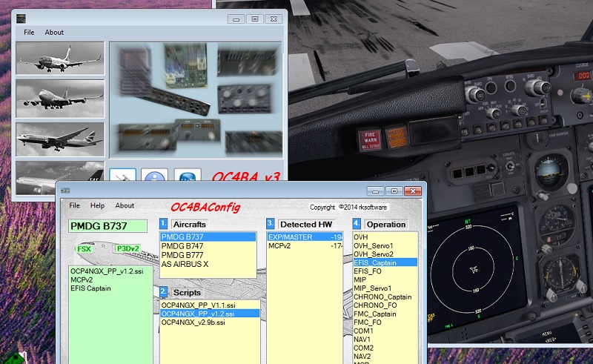Viewport: 593px width, 364px height.
Task: Click the blue globe icon button
Action: coord(187,176)
